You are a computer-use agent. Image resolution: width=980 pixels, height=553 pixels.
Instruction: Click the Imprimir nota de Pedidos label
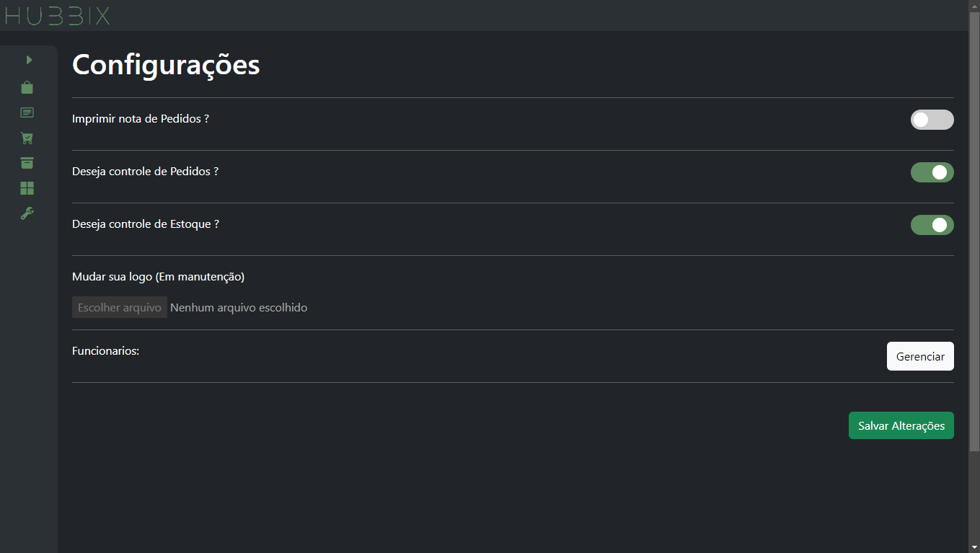coord(141,118)
